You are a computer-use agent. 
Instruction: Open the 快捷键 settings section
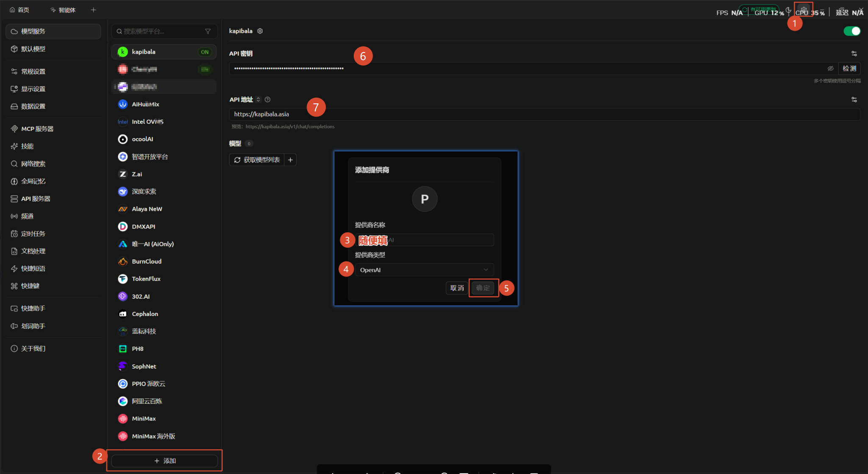click(53, 286)
